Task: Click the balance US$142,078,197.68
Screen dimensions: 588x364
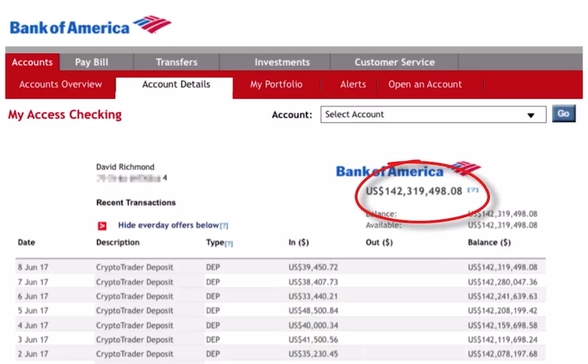Action: (x=502, y=354)
